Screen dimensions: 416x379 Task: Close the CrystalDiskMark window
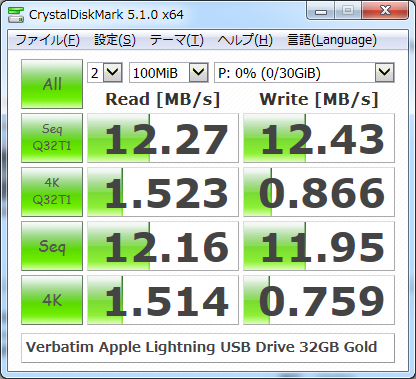(x=385, y=11)
